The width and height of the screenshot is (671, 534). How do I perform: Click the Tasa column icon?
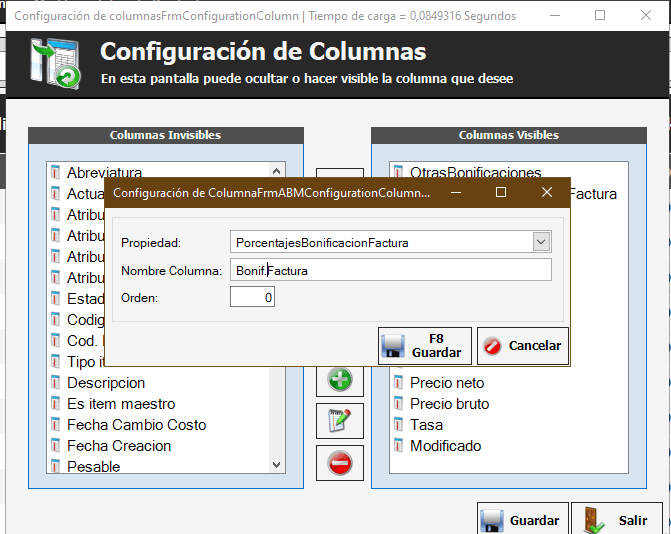[399, 425]
